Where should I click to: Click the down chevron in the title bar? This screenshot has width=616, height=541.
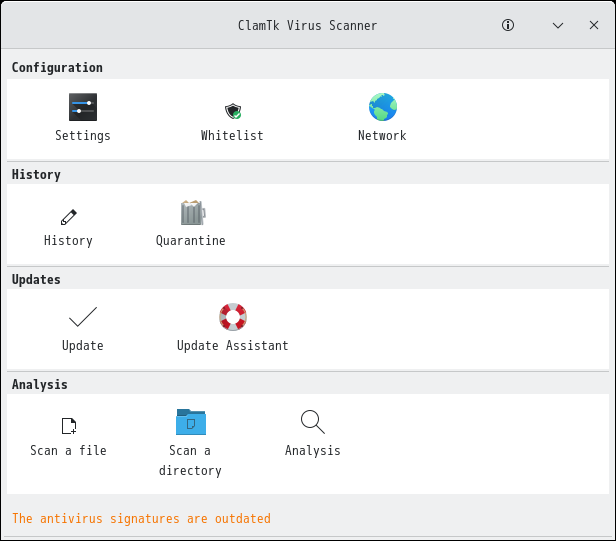(557, 25)
